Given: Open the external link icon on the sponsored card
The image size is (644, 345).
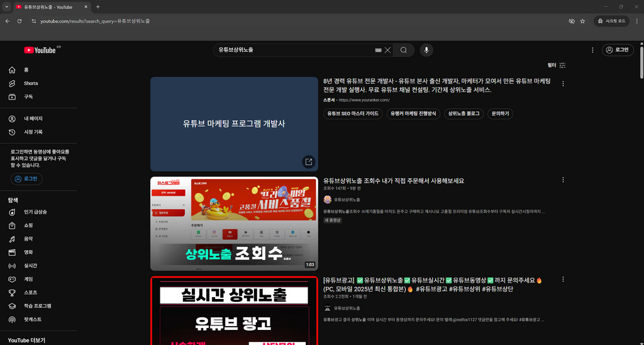Looking at the screenshot, I should tap(308, 162).
